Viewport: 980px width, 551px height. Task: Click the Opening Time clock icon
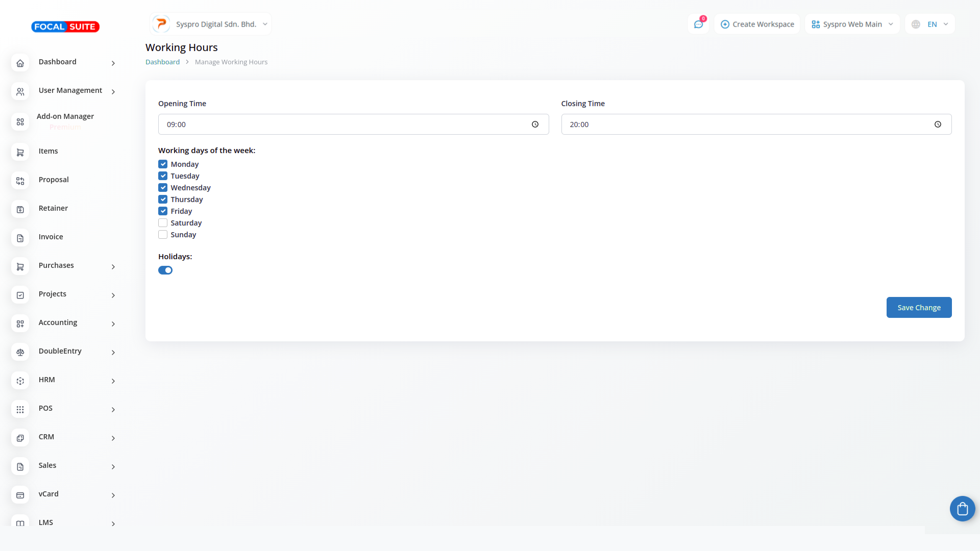535,124
